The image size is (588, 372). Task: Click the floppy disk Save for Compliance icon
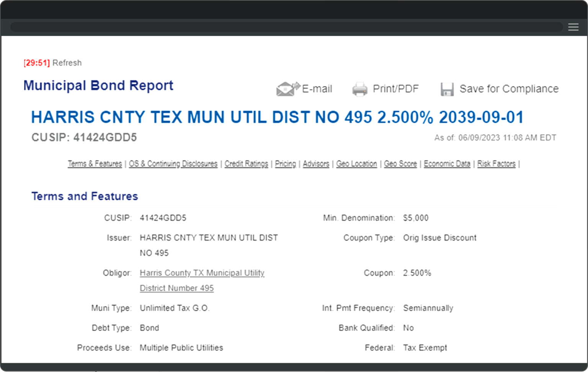pos(447,89)
